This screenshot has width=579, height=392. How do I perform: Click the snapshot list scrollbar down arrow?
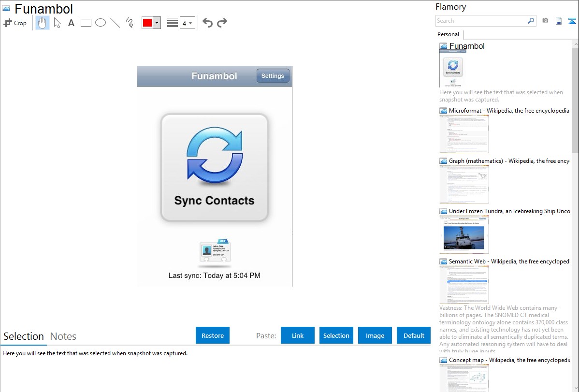[575, 388]
